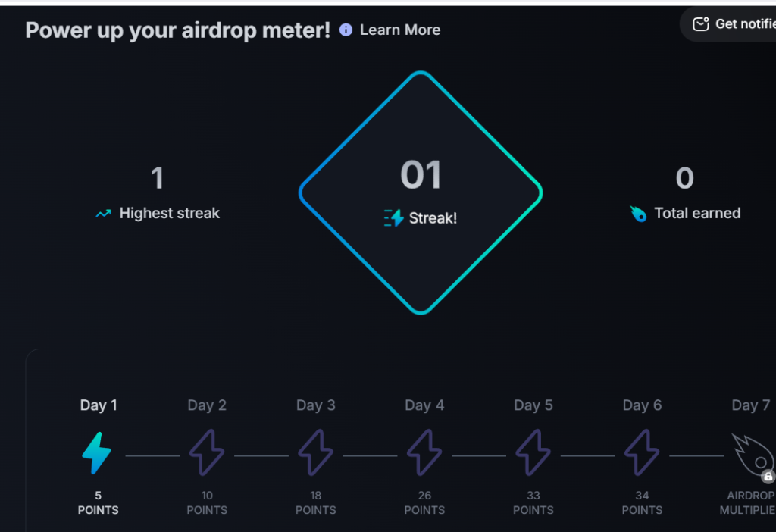Click the 34 POINTS label under Day 6

click(x=642, y=502)
